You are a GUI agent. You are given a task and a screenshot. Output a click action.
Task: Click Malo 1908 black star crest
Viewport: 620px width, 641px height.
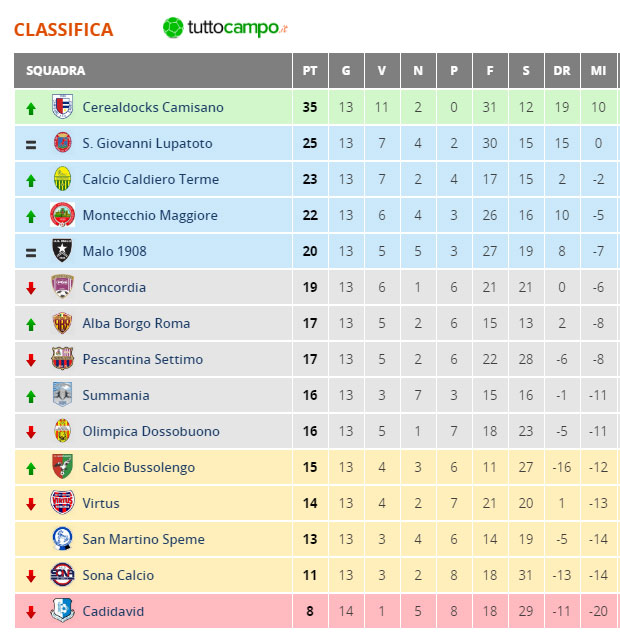point(62,250)
